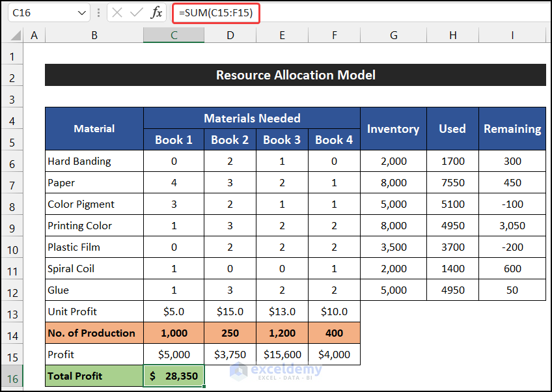Viewport: 552px width, 392px height.
Task: Select the Book 3 production cell 1,200
Action: (282, 333)
